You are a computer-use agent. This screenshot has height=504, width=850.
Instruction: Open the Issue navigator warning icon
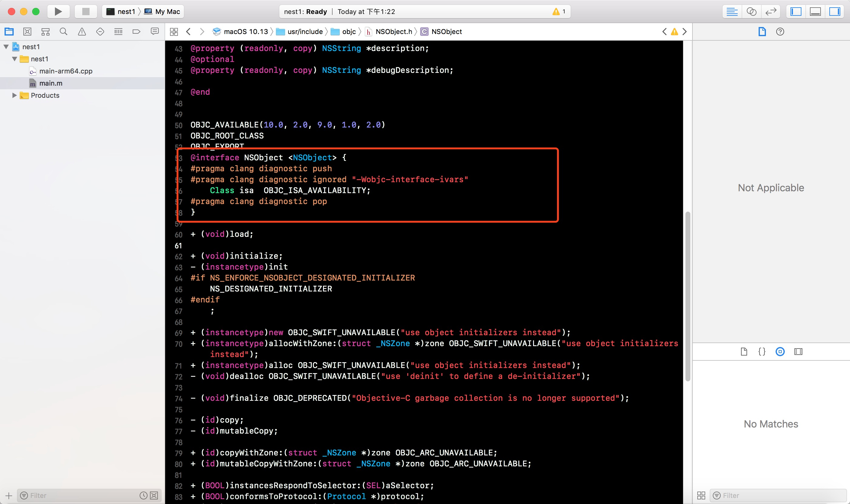pyautogui.click(x=82, y=32)
